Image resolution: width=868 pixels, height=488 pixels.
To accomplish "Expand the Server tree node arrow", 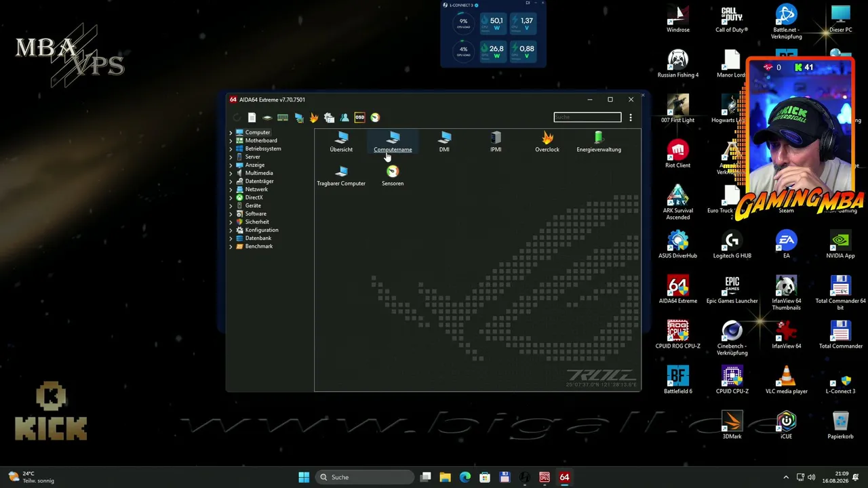I will (231, 157).
